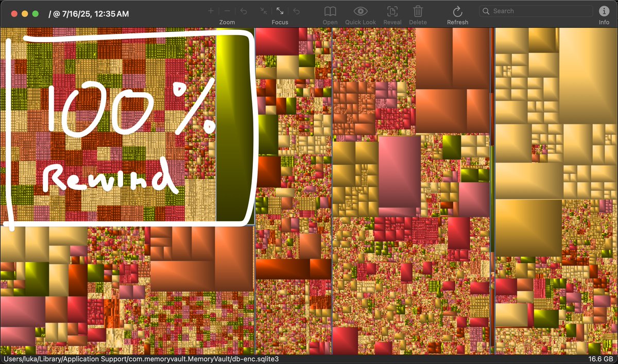Select the large pink block in the treemap center
This screenshot has width=618, height=364.
(x=400, y=171)
